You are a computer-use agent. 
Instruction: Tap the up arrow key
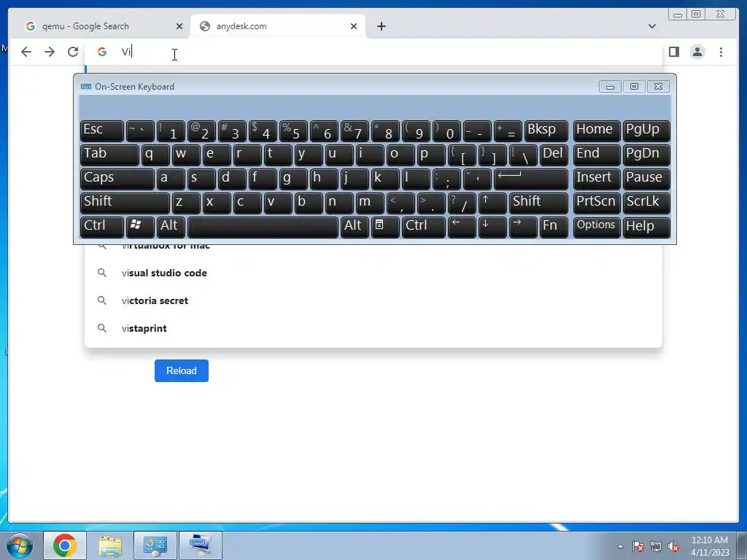(492, 203)
